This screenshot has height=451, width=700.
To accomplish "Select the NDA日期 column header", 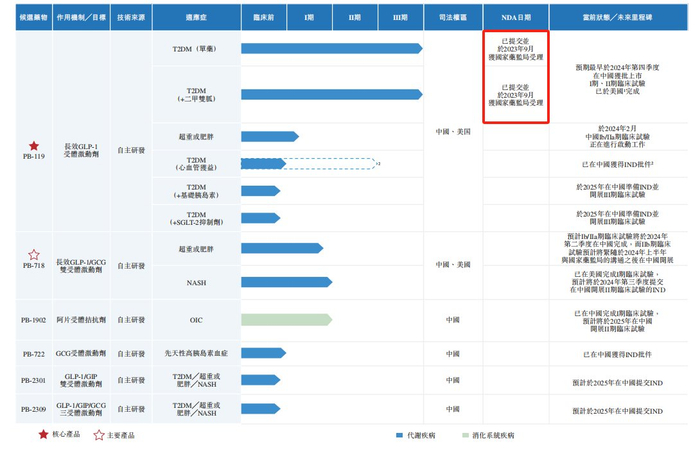I will point(516,17).
